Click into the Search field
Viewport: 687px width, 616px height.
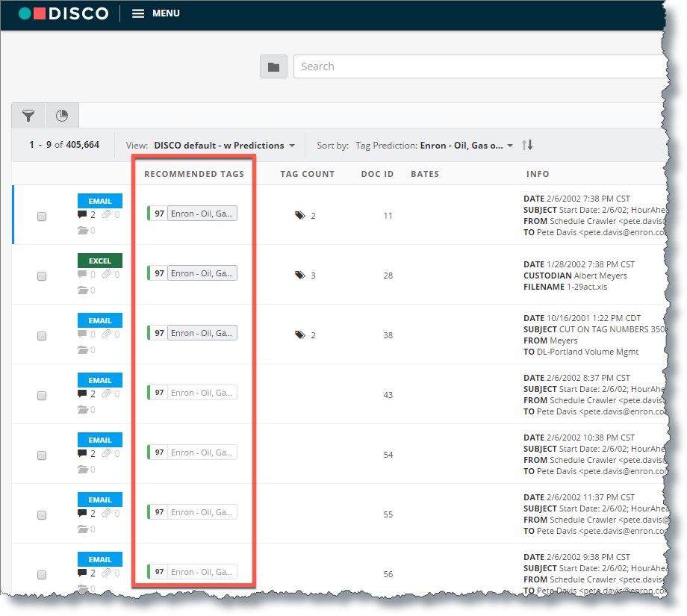pyautogui.click(x=479, y=66)
